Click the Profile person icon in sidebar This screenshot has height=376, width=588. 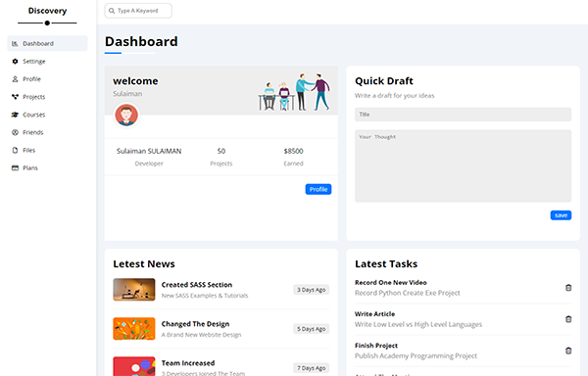coord(15,79)
